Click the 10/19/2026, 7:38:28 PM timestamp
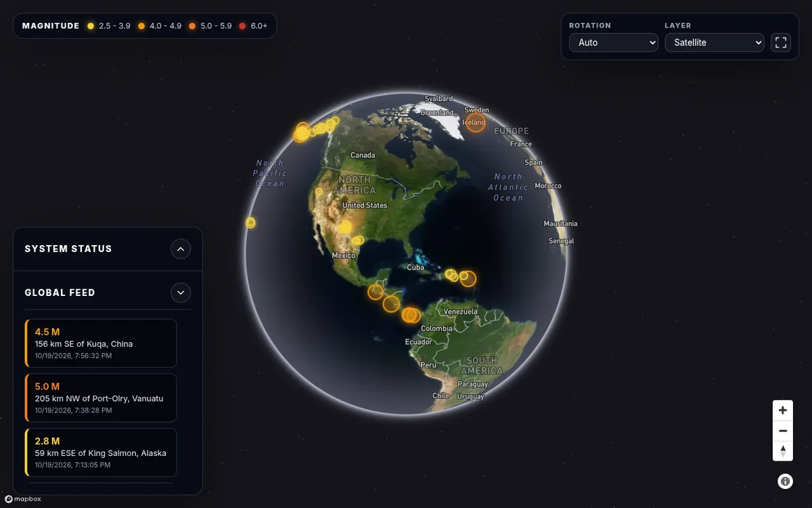 point(73,410)
